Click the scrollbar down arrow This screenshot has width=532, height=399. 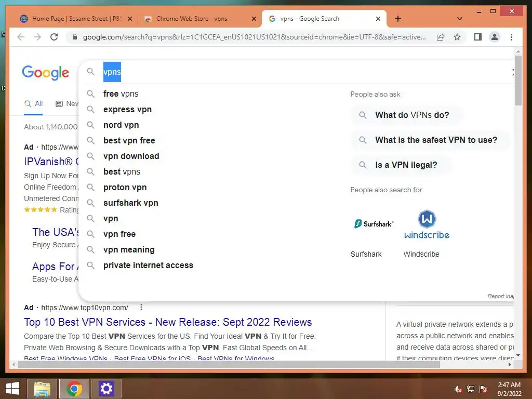(518, 355)
